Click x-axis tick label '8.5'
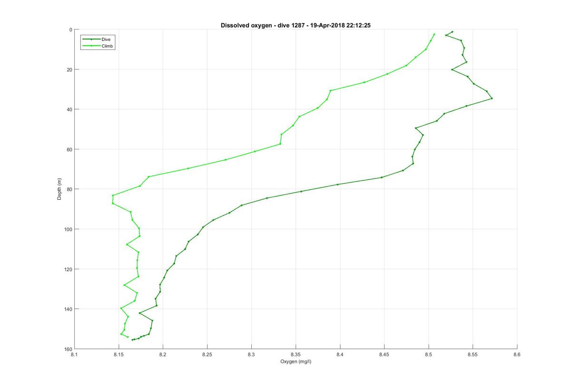571x392 pixels. 429,354
